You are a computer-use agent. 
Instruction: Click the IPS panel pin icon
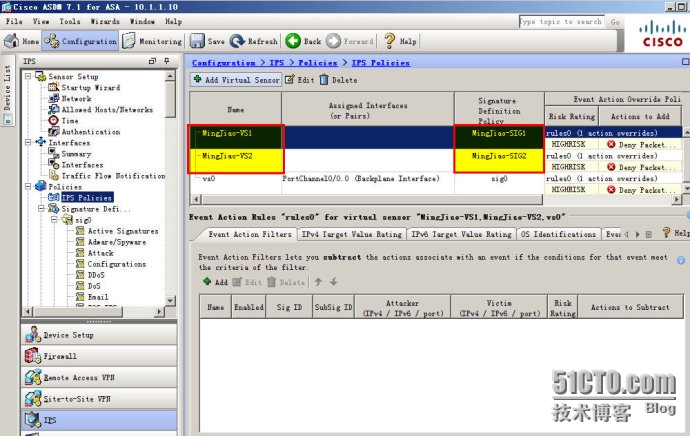click(x=167, y=61)
